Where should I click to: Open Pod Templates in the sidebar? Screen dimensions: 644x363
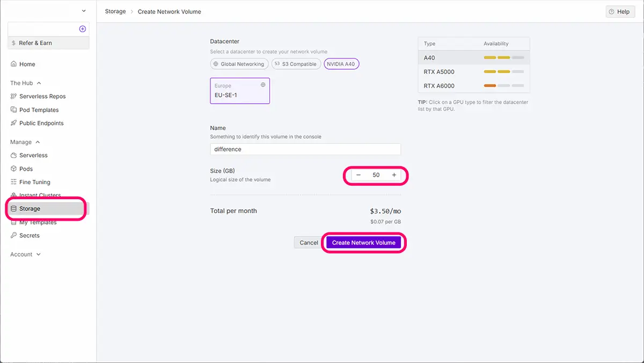click(x=39, y=110)
